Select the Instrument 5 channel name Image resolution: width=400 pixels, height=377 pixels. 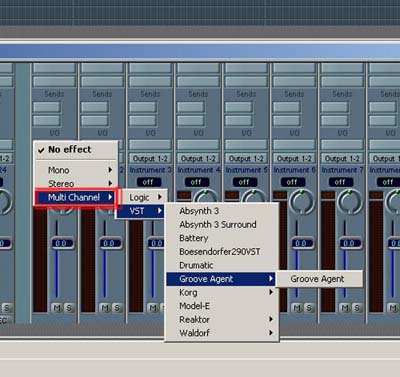pyautogui.click(x=247, y=170)
